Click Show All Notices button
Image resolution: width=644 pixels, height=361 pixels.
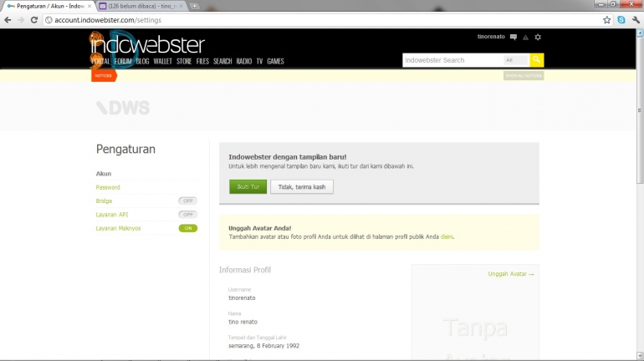pyautogui.click(x=524, y=75)
